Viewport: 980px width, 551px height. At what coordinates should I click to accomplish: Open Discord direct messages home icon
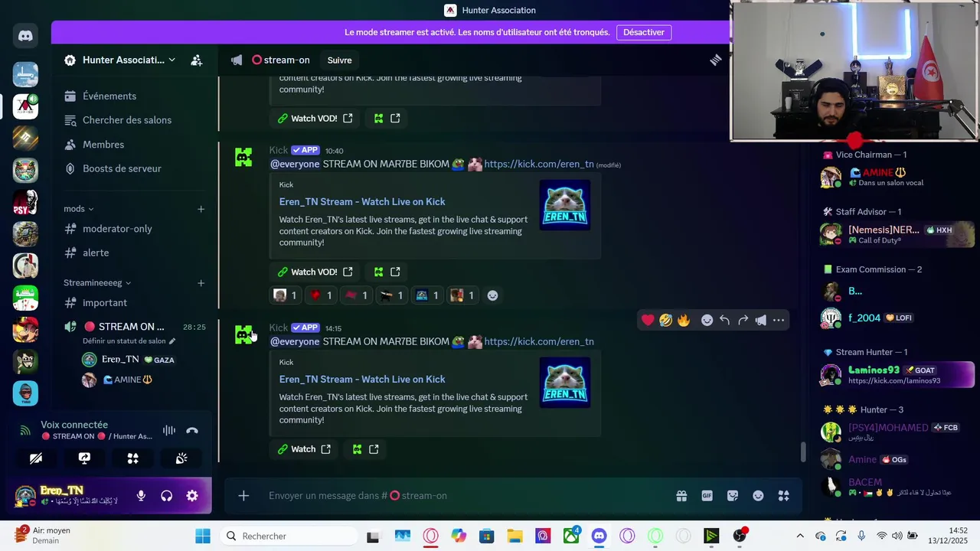coord(25,35)
